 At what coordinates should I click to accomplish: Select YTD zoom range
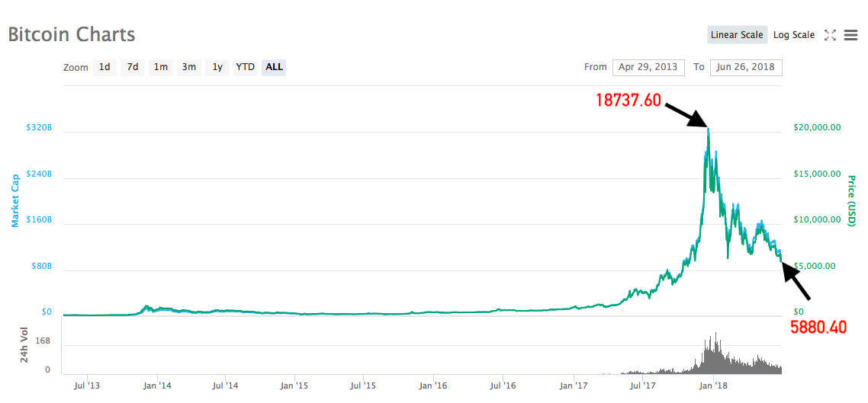click(246, 67)
